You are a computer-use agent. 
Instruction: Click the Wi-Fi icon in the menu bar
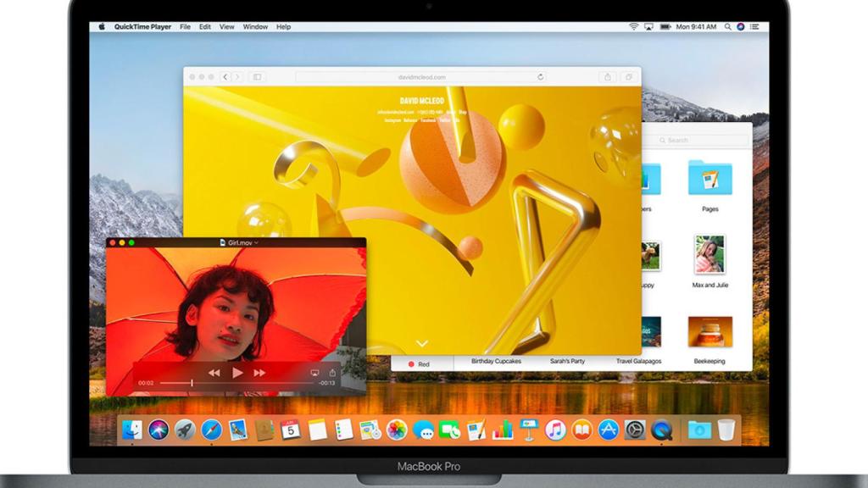point(634,26)
